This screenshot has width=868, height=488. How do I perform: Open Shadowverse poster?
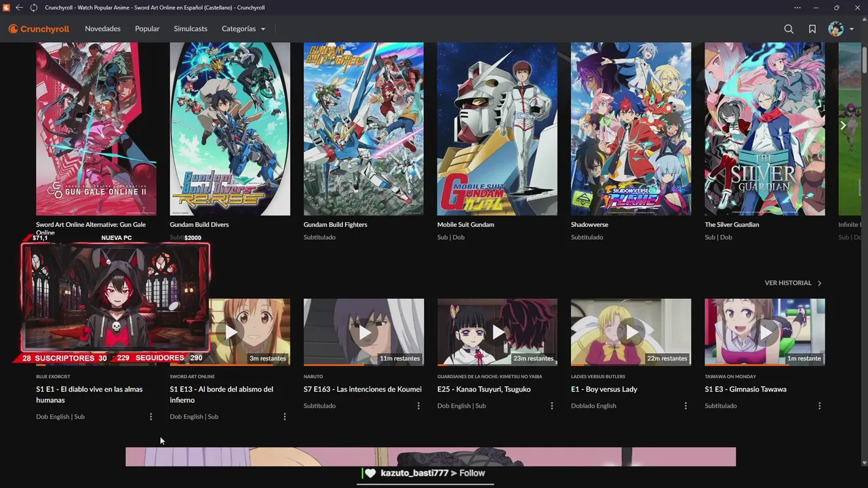point(631,129)
